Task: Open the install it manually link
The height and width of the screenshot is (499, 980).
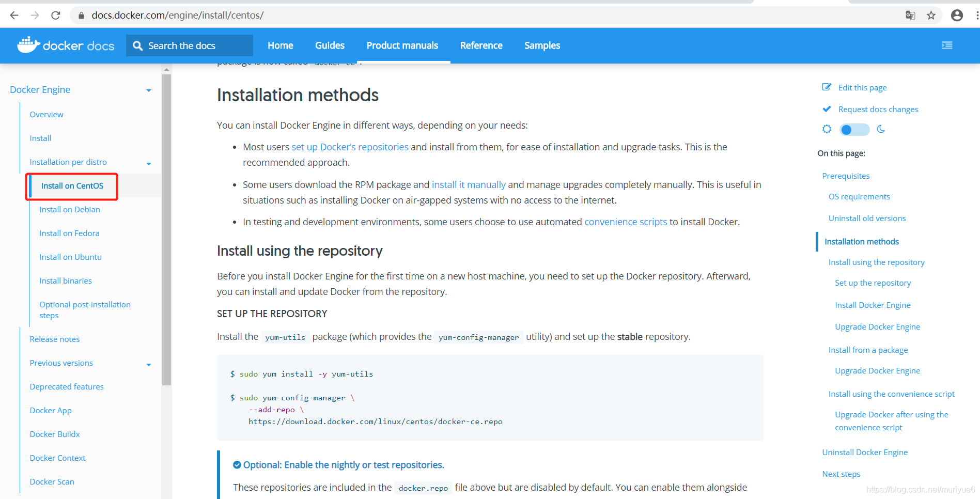Action: coord(469,185)
